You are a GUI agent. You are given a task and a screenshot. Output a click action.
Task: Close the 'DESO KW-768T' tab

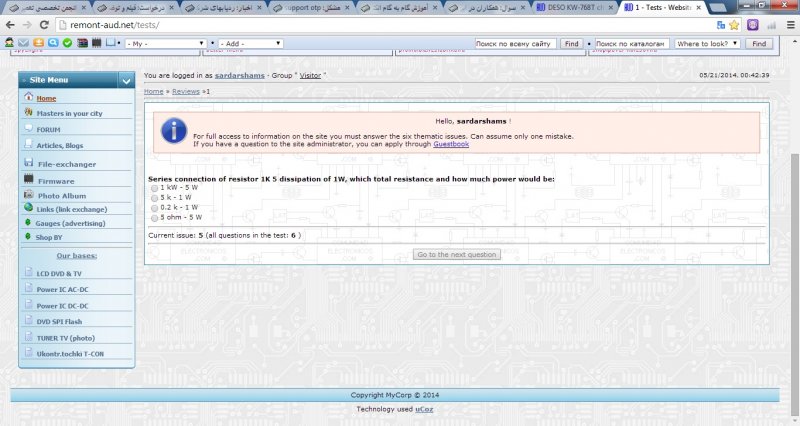click(610, 8)
